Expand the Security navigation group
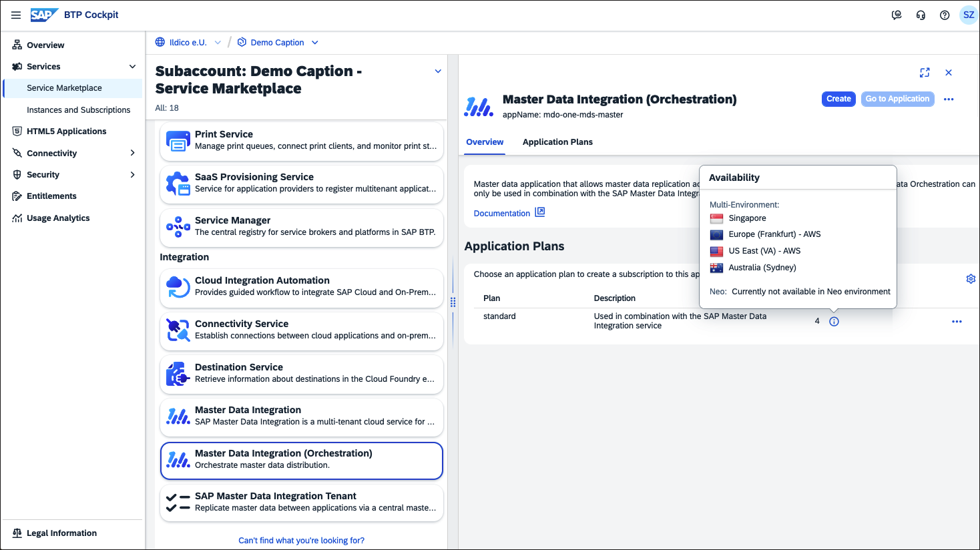The image size is (980, 550). 132,174
